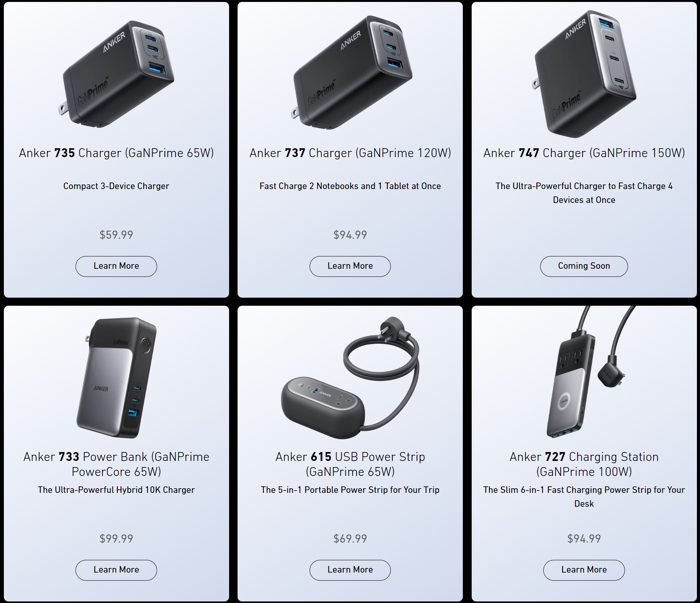
Task: Click the $59.99 price of Anker 735
Action: (116, 235)
